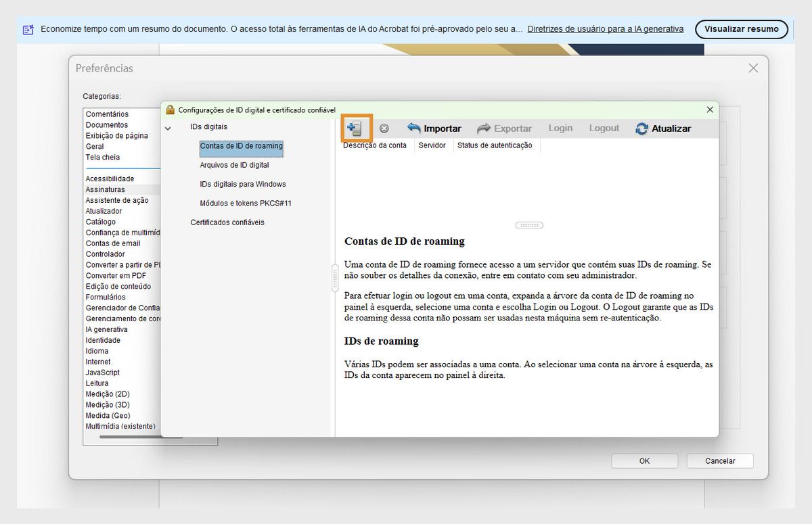This screenshot has width=812, height=524.
Task: Select IA generativa category
Action: coord(107,330)
